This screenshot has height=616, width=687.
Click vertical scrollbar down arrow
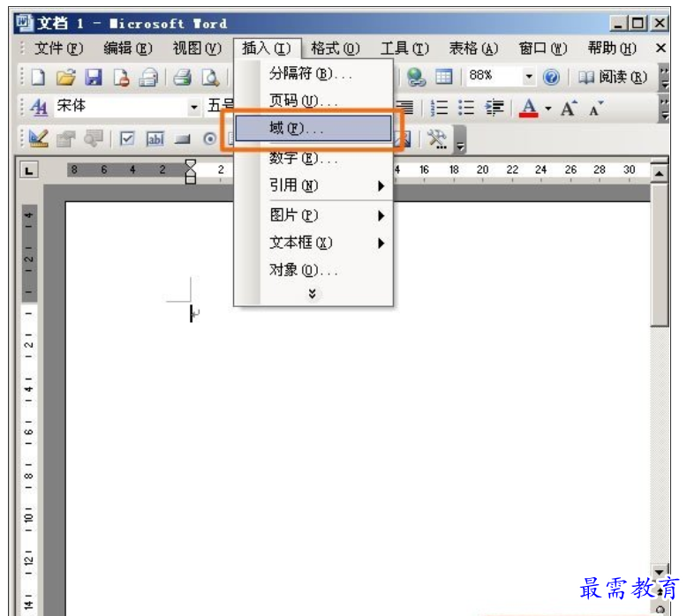coord(660,571)
